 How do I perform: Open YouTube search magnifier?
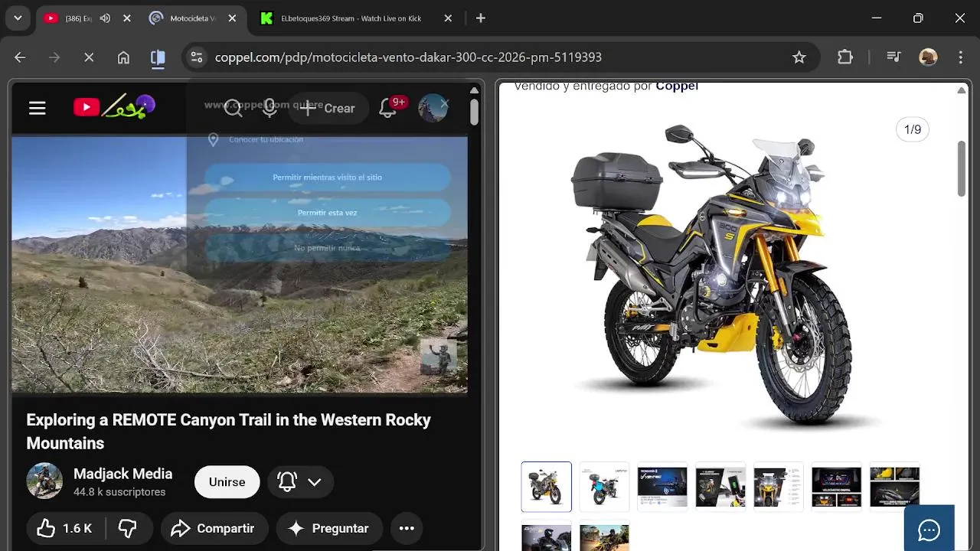pyautogui.click(x=234, y=108)
